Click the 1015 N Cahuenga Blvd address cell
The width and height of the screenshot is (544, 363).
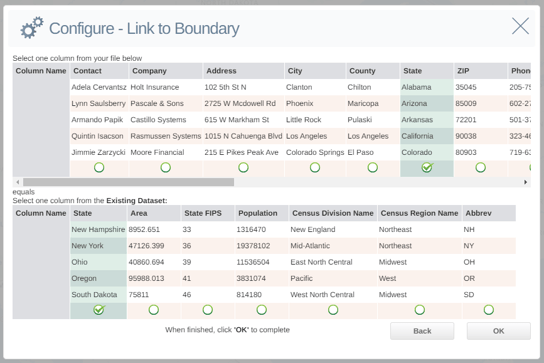(244, 136)
